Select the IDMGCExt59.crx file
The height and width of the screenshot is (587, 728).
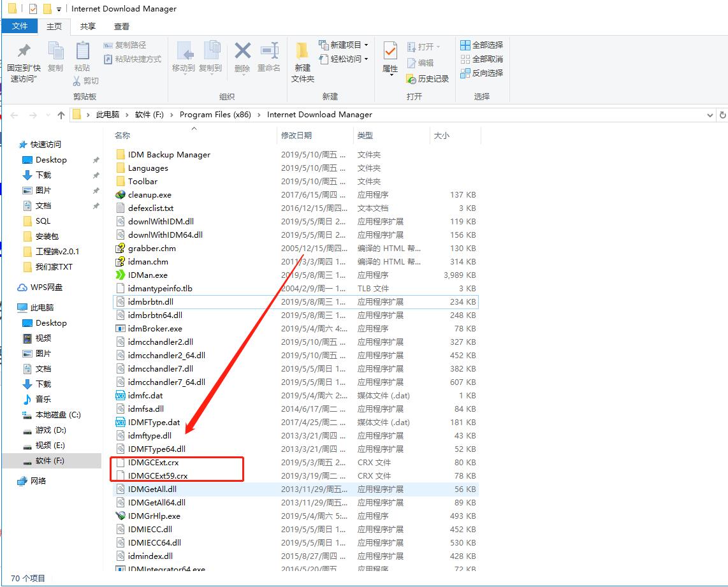click(x=158, y=476)
